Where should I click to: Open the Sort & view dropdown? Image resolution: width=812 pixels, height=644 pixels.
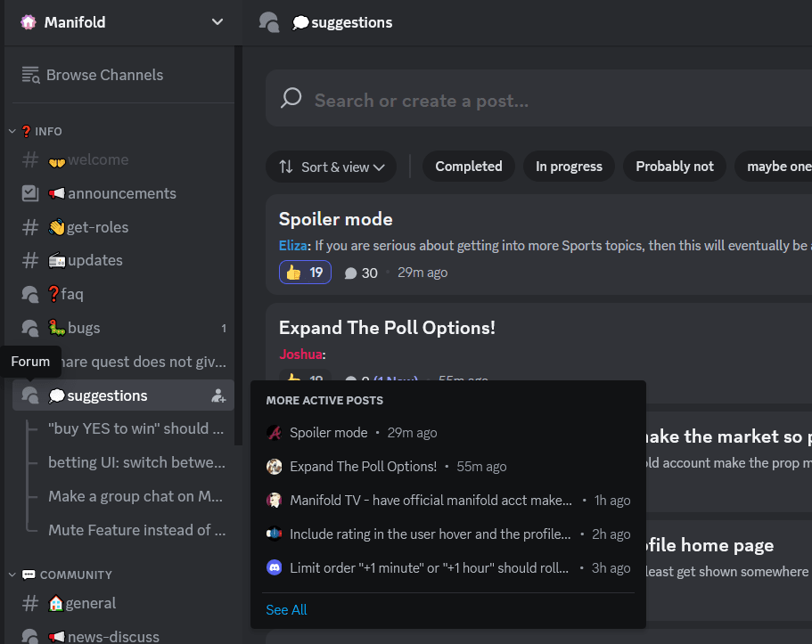pos(332,167)
